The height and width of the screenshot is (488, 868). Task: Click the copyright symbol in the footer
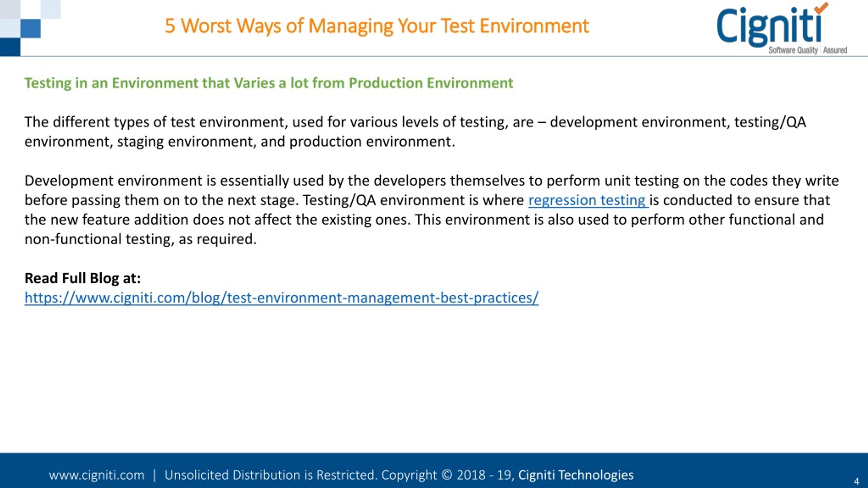pyautogui.click(x=447, y=475)
